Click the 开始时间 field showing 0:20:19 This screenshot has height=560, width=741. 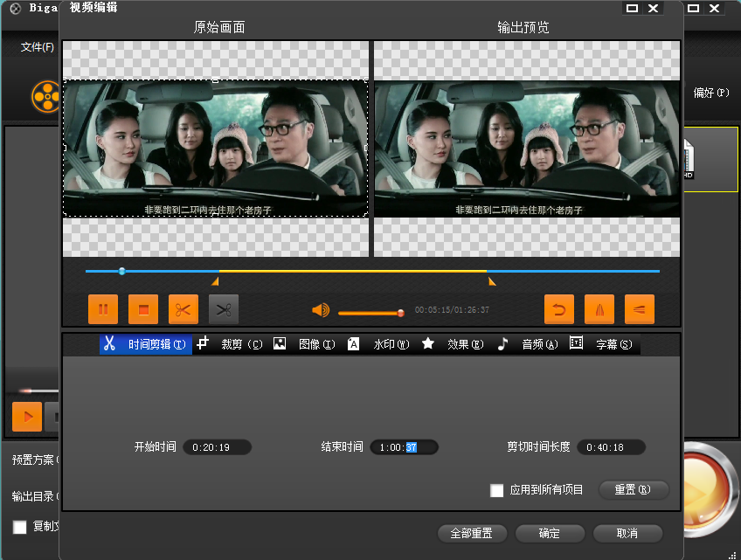(x=217, y=447)
